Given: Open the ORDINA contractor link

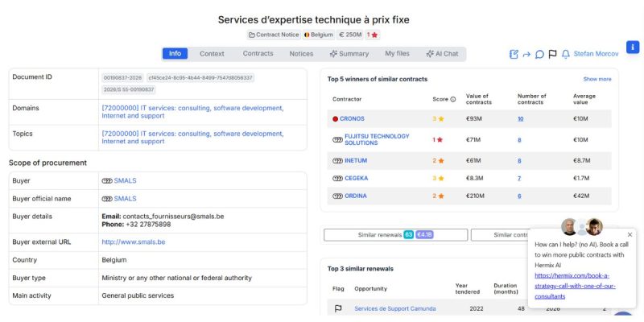Looking at the screenshot, I should click(x=356, y=196).
